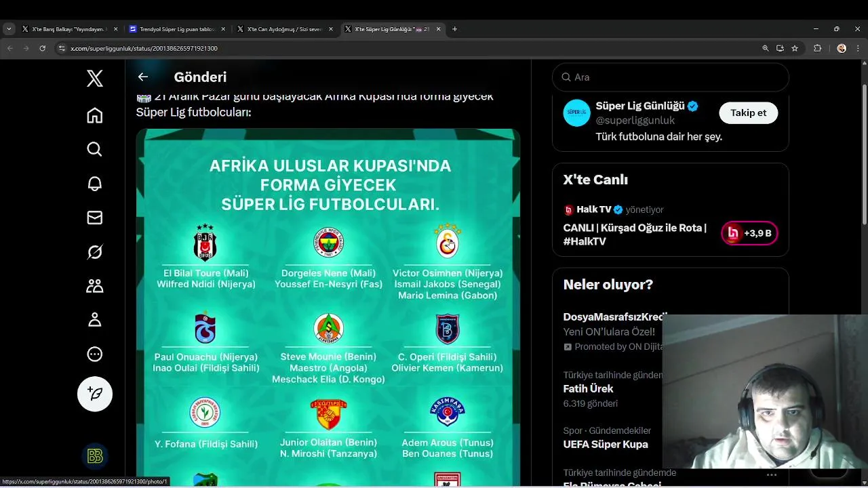
Task: Close the Süper Lig Günlüğü tab
Action: point(438,29)
